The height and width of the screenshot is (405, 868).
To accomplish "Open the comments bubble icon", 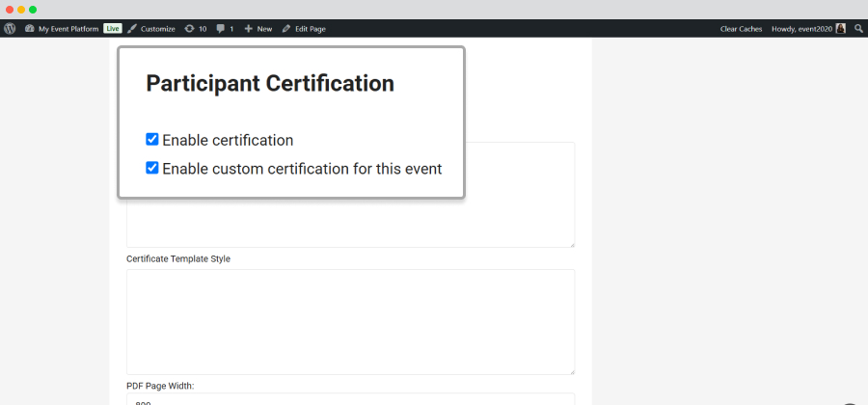I will click(x=221, y=29).
